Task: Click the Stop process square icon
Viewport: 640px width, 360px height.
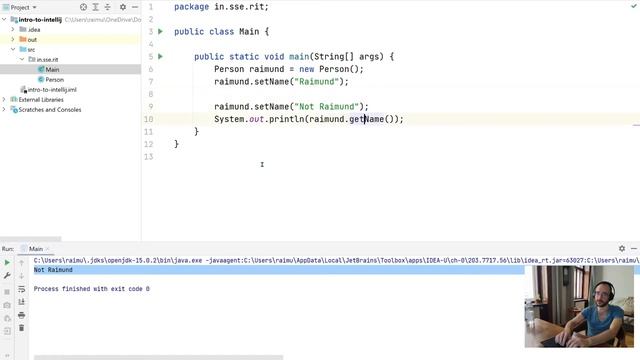Action: [7, 292]
